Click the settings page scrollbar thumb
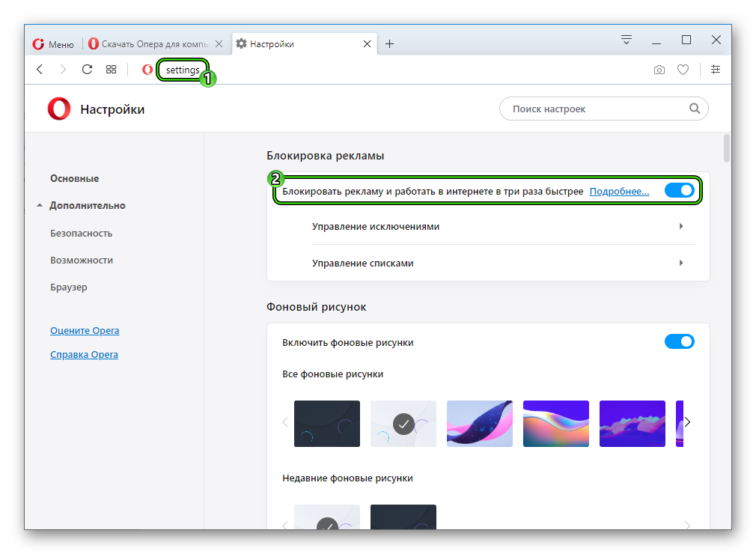The image size is (756, 554). (x=726, y=148)
